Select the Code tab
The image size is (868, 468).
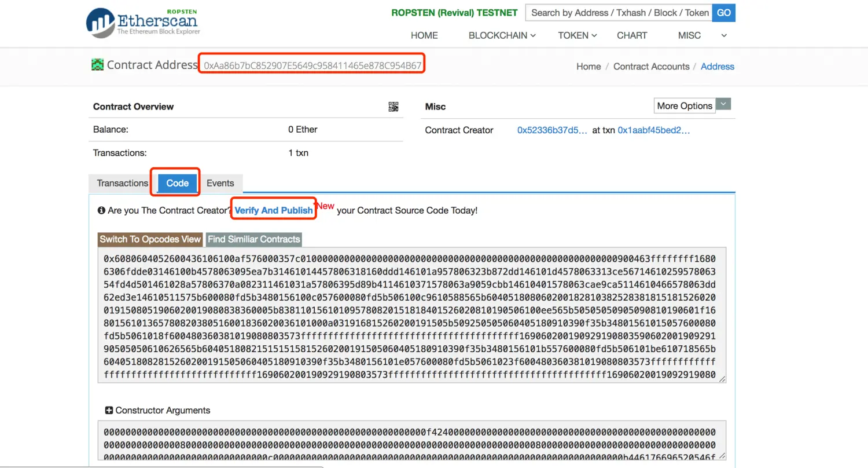177,183
